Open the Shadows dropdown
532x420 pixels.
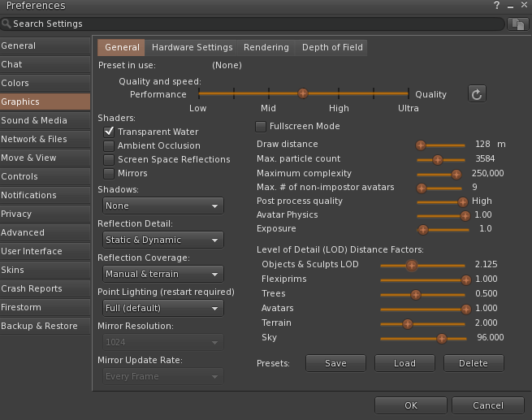[x=163, y=206]
